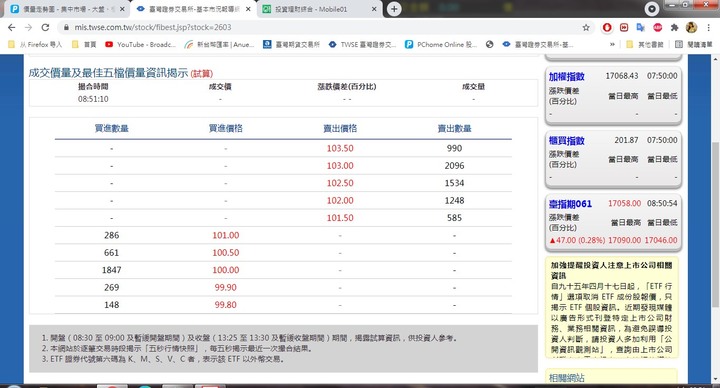Open the 臺灣證券交易所-基 bookmark
The image size is (720, 388).
[538, 45]
